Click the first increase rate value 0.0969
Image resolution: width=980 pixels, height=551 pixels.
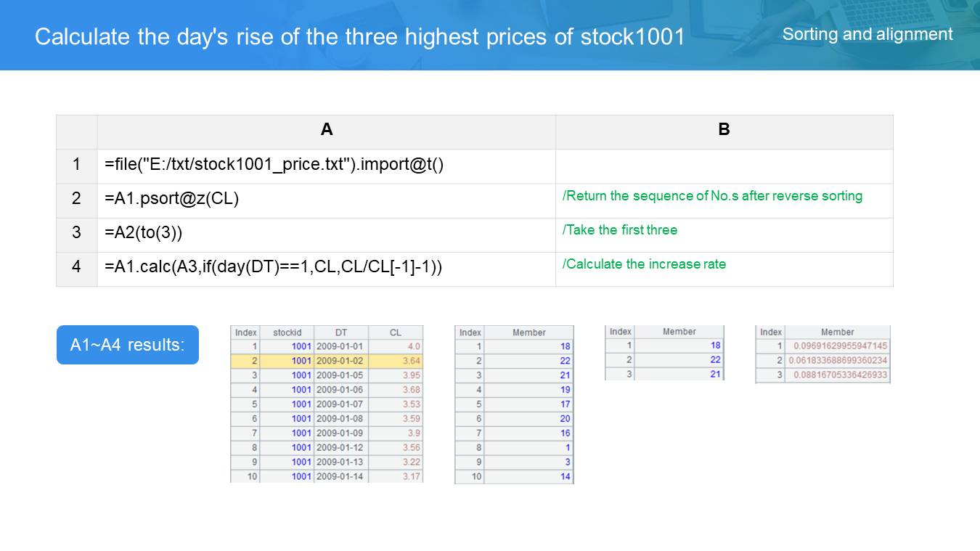[840, 346]
